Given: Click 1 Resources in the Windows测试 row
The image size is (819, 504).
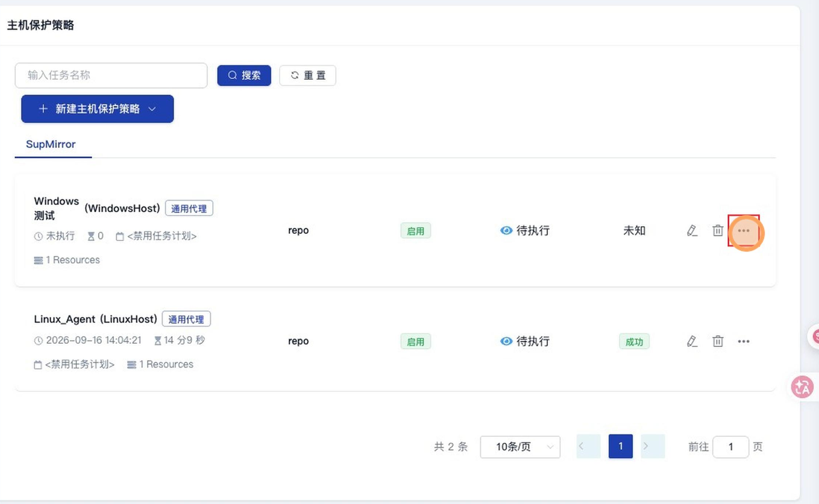Looking at the screenshot, I should 73,260.
